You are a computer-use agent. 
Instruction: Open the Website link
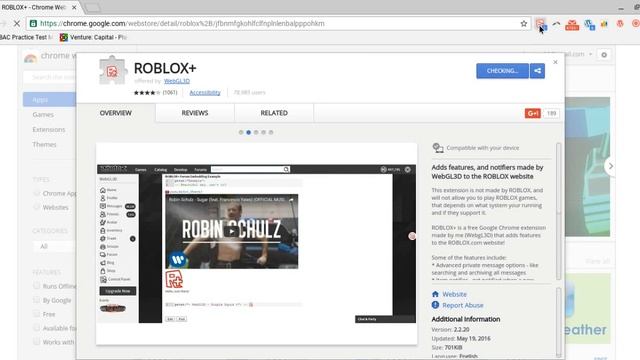click(454, 294)
